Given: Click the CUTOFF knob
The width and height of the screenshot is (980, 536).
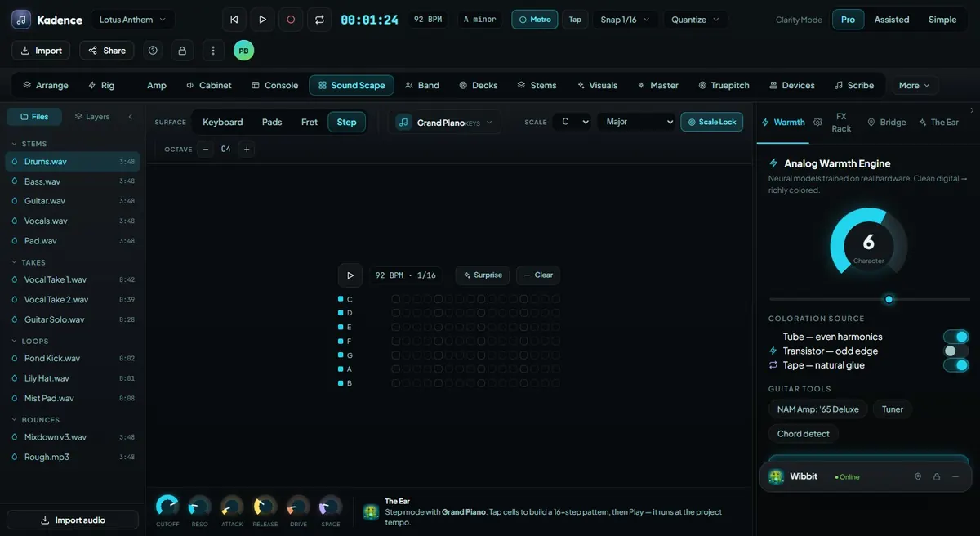Looking at the screenshot, I should click(167, 506).
